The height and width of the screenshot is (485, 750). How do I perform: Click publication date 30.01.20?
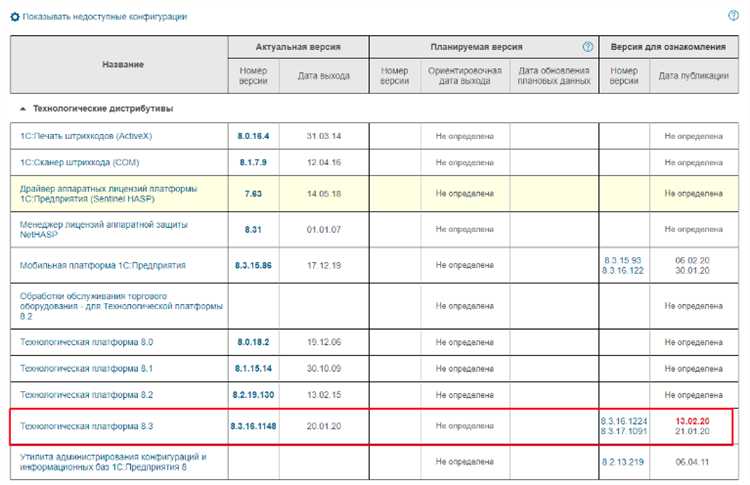click(692, 270)
